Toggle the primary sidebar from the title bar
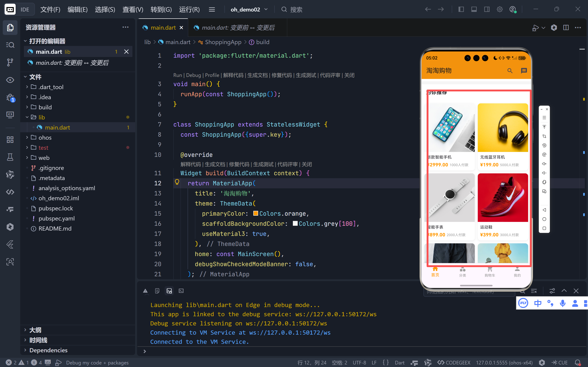Viewport: 588px width, 367px height. pos(461,9)
